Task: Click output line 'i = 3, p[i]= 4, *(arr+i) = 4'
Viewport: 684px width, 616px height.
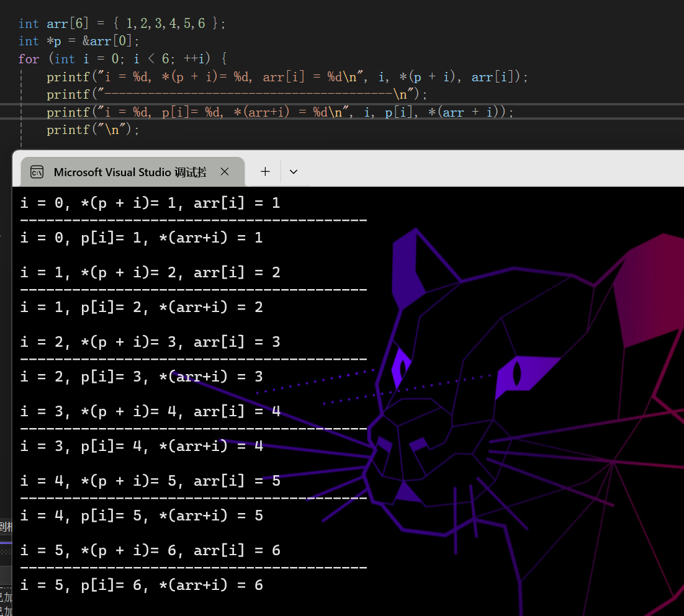Action: pyautogui.click(x=142, y=447)
